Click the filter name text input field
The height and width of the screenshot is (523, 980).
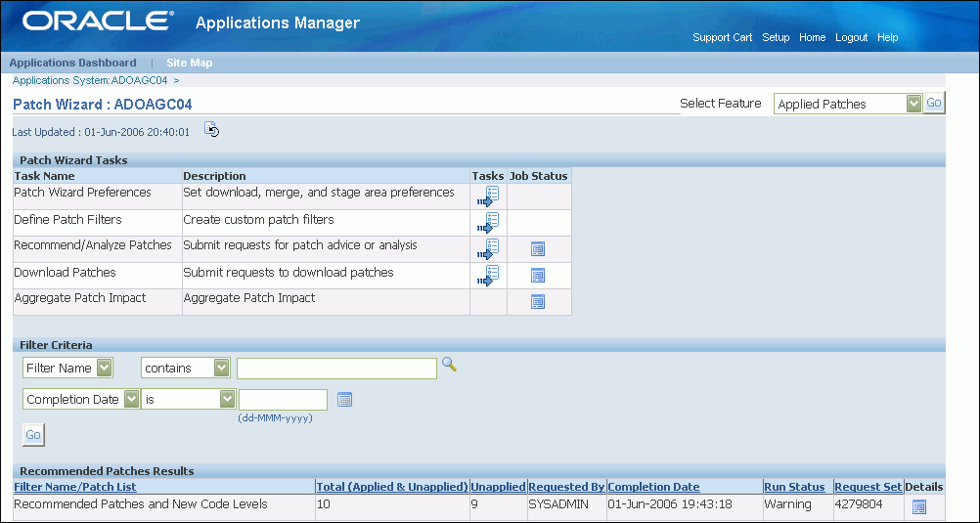pos(336,368)
